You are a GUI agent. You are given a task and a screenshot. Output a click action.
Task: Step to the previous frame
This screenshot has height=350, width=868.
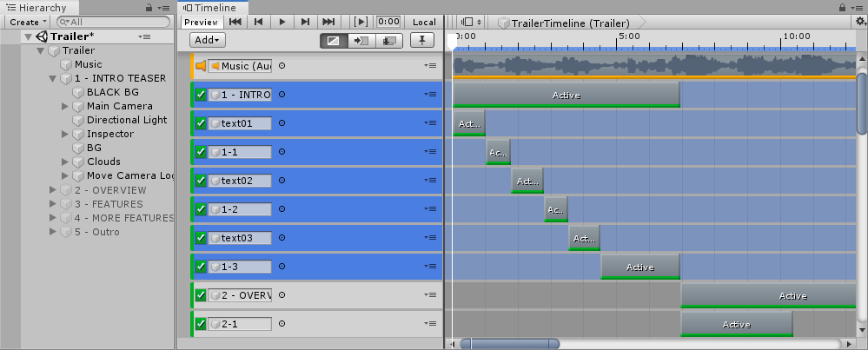(258, 22)
